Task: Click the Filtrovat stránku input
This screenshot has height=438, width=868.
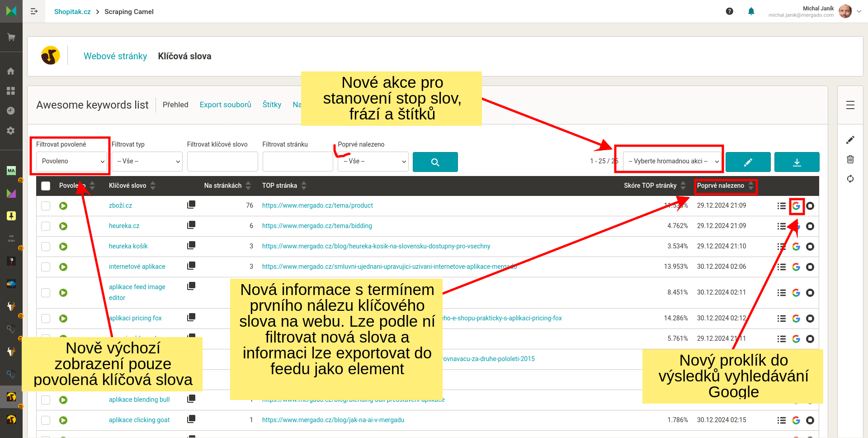Action: tap(298, 162)
